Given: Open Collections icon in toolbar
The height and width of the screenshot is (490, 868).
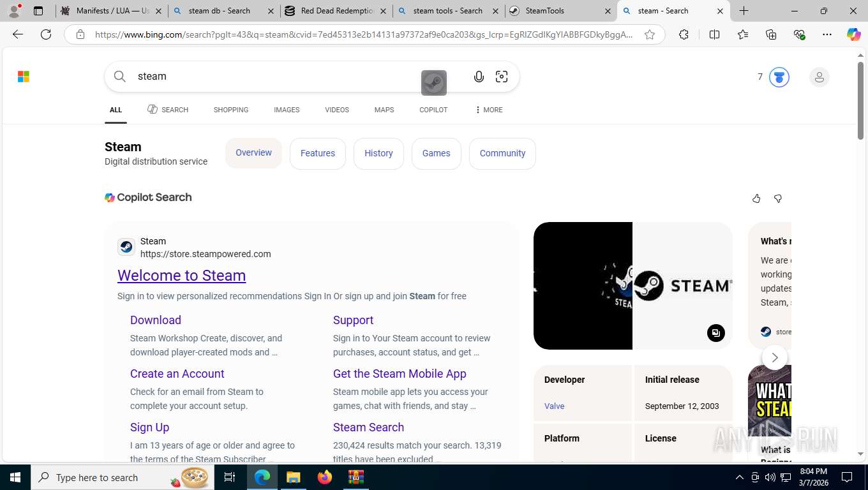Looking at the screenshot, I should (771, 34).
